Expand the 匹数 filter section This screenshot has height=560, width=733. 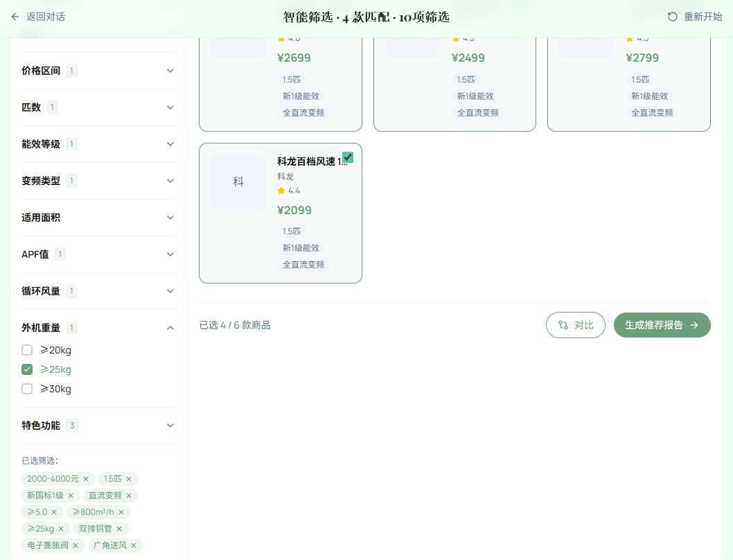click(x=98, y=107)
